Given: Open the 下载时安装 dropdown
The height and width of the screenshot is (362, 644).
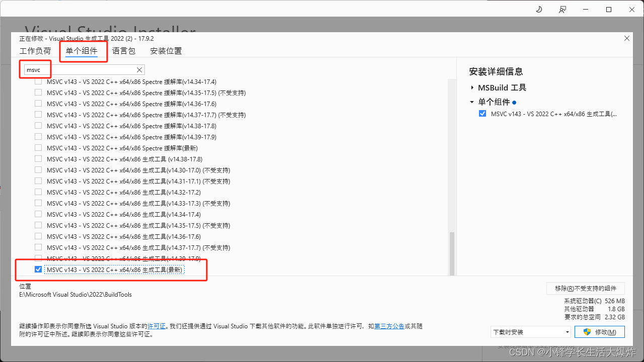Looking at the screenshot, I should coord(531,332).
